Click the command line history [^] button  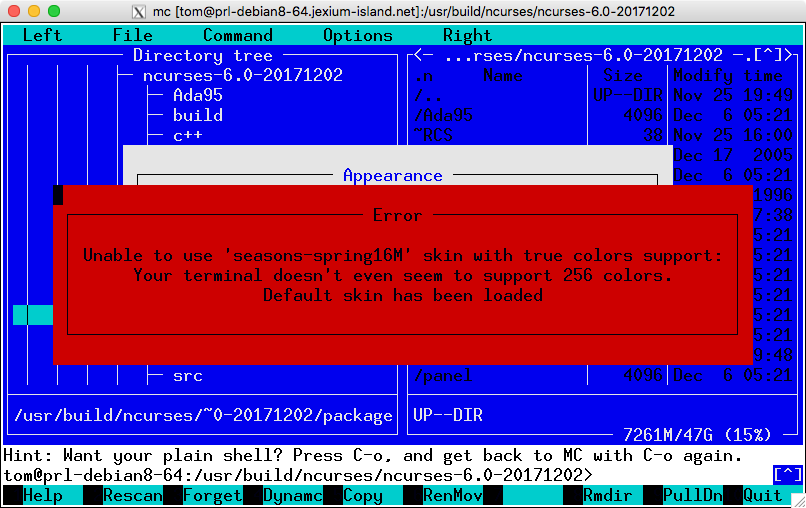(x=787, y=474)
